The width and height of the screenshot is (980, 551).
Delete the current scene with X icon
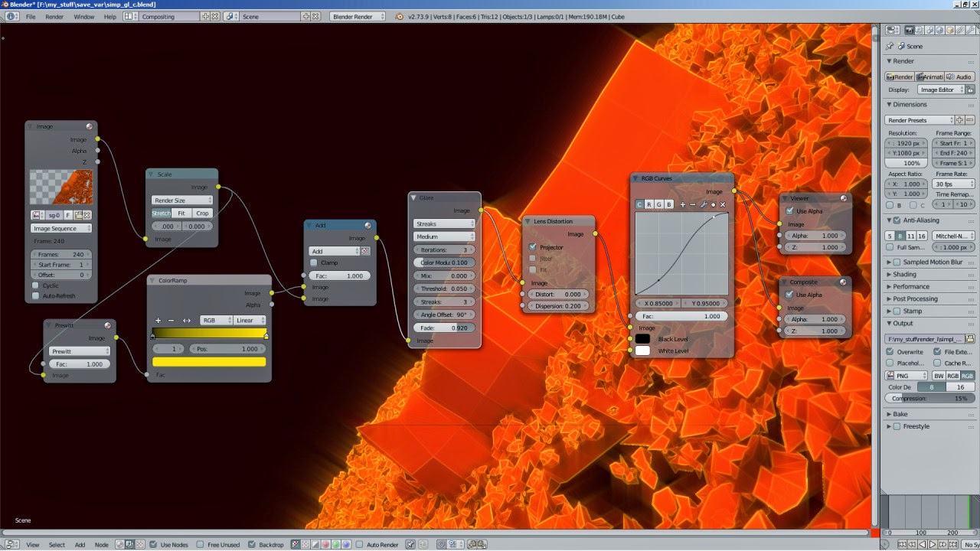pyautogui.click(x=317, y=16)
